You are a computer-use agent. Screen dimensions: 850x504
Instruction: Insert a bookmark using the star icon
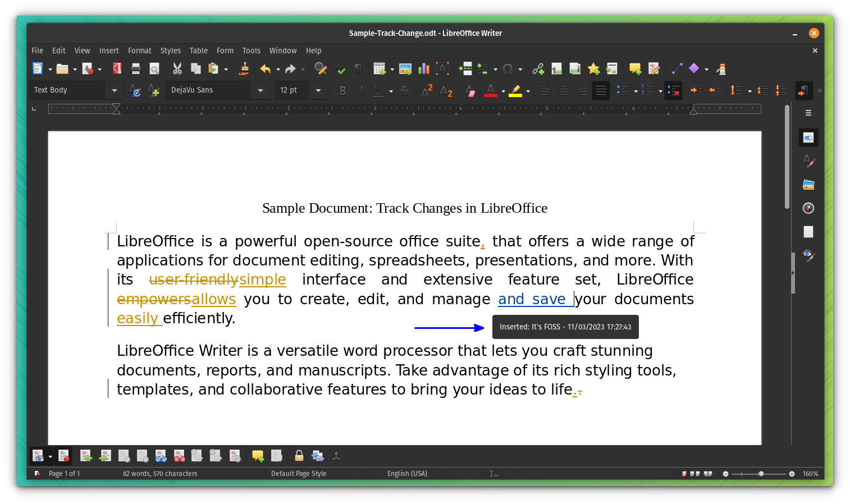(593, 68)
